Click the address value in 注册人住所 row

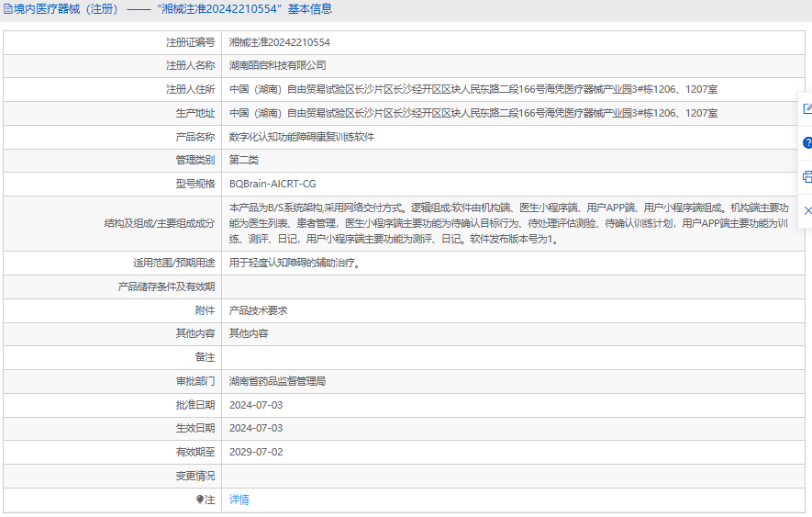(473, 89)
